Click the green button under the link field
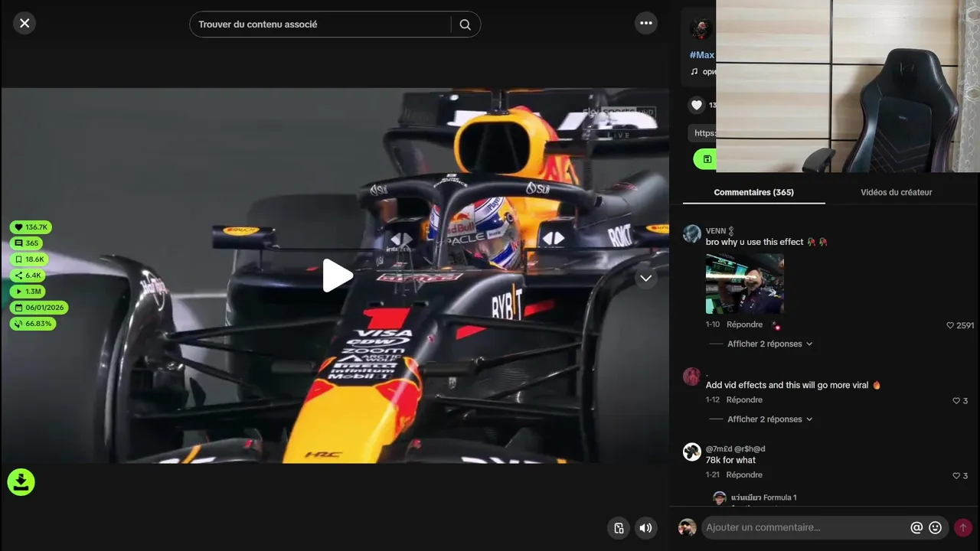This screenshot has width=980, height=551. click(x=705, y=159)
